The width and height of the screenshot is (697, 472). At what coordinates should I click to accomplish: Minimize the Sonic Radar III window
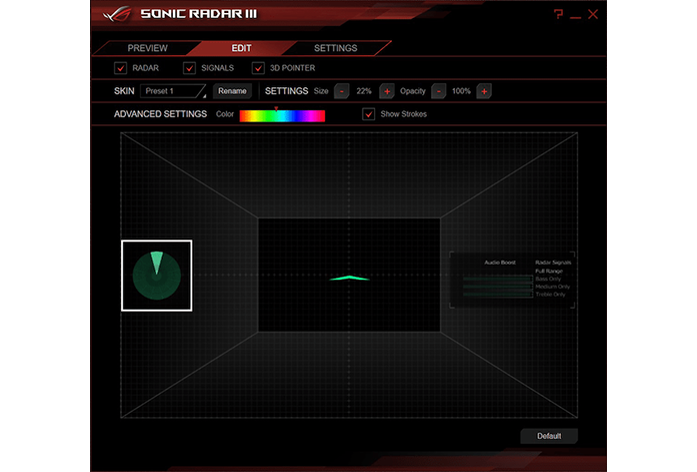[x=575, y=17]
